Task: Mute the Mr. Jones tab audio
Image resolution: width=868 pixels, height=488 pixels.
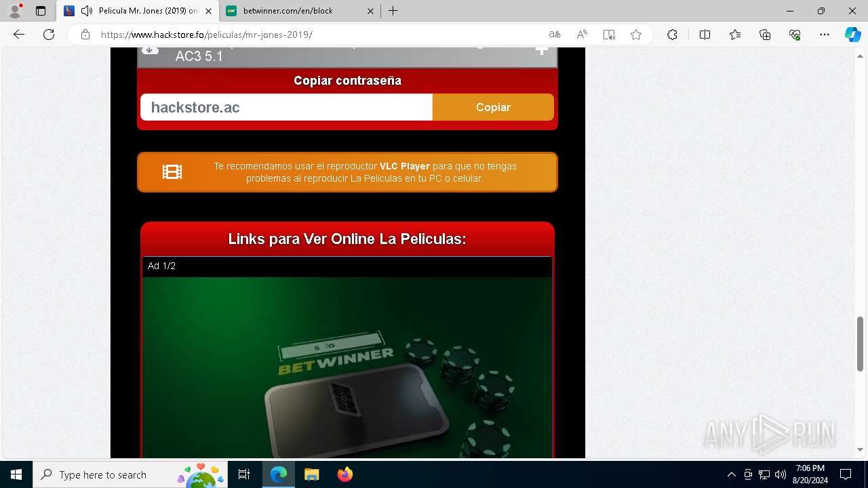Action: coord(87,11)
